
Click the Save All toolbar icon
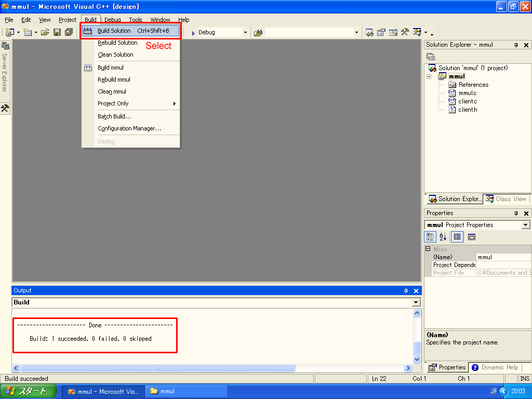coord(69,32)
